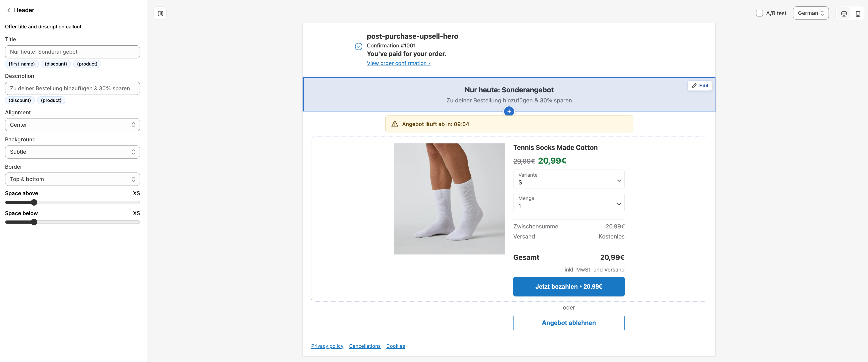Expand the Border dropdown Top & bottom

click(72, 179)
